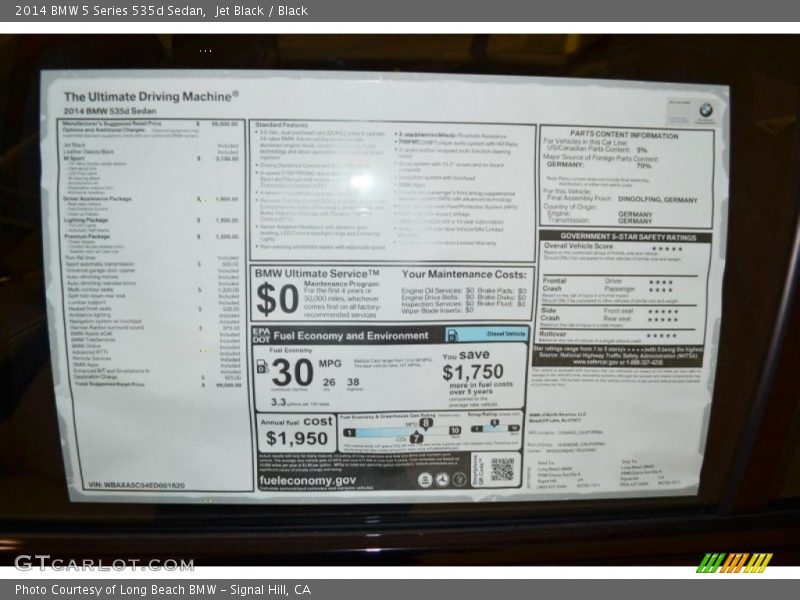This screenshot has height=600, width=800.
Task: Click the fuel pump icon beside 30 MPG
Action: tap(261, 367)
